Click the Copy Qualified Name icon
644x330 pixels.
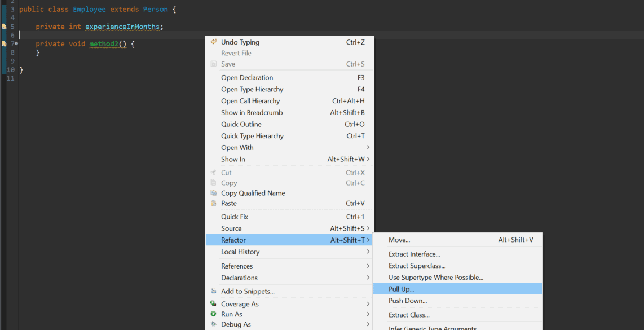pyautogui.click(x=213, y=193)
